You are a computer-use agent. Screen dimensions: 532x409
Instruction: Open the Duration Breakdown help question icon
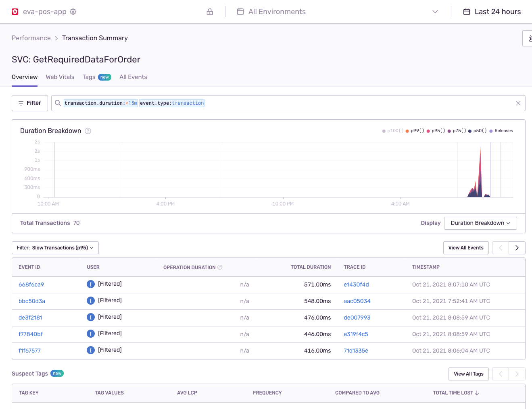pyautogui.click(x=88, y=131)
